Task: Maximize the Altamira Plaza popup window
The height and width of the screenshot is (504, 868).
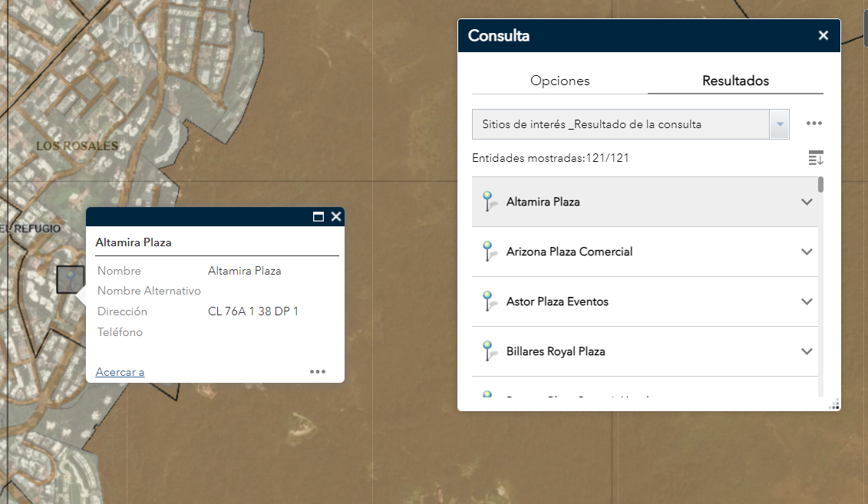Action: (318, 217)
